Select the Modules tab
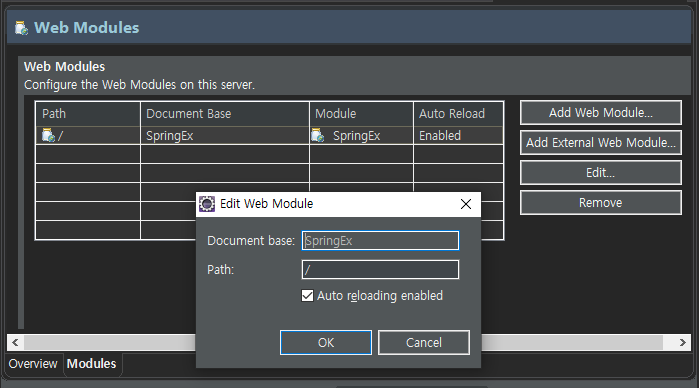 pos(91,363)
